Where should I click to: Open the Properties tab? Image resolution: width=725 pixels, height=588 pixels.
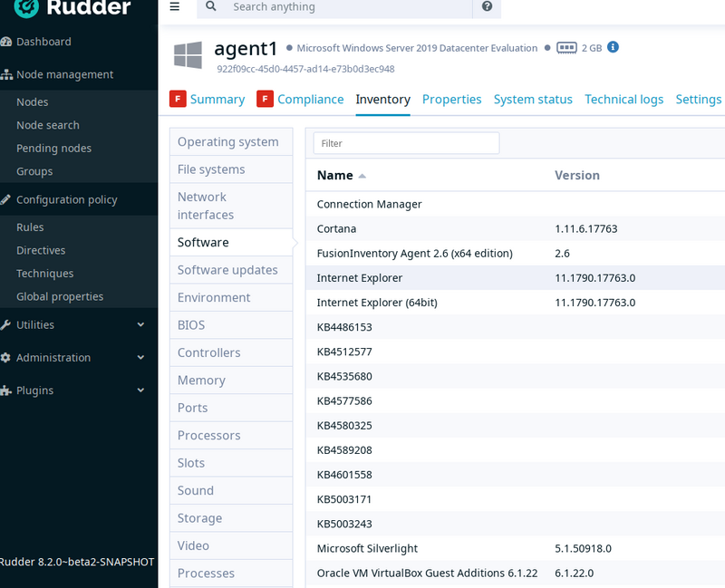click(451, 100)
